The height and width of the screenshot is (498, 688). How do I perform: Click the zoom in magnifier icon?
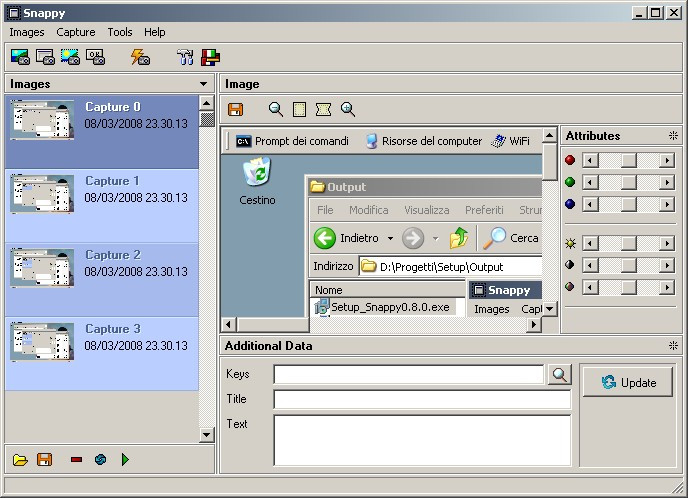click(348, 109)
